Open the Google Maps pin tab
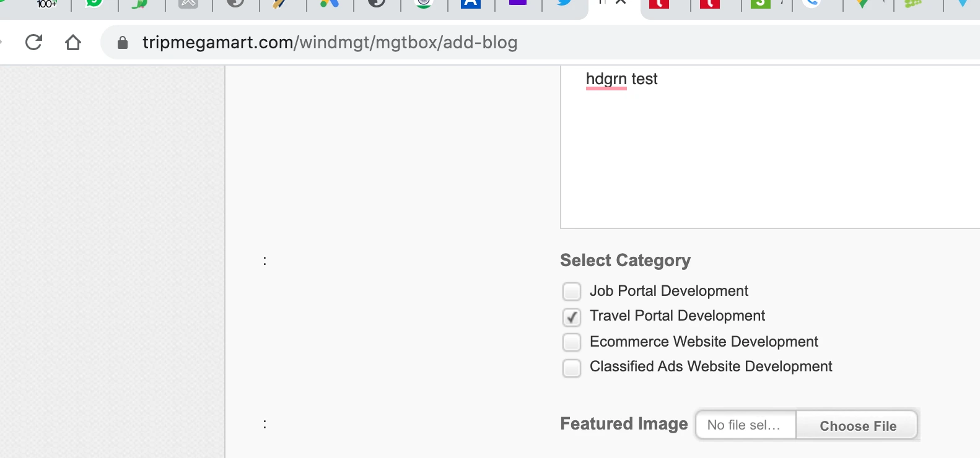 [862, 4]
